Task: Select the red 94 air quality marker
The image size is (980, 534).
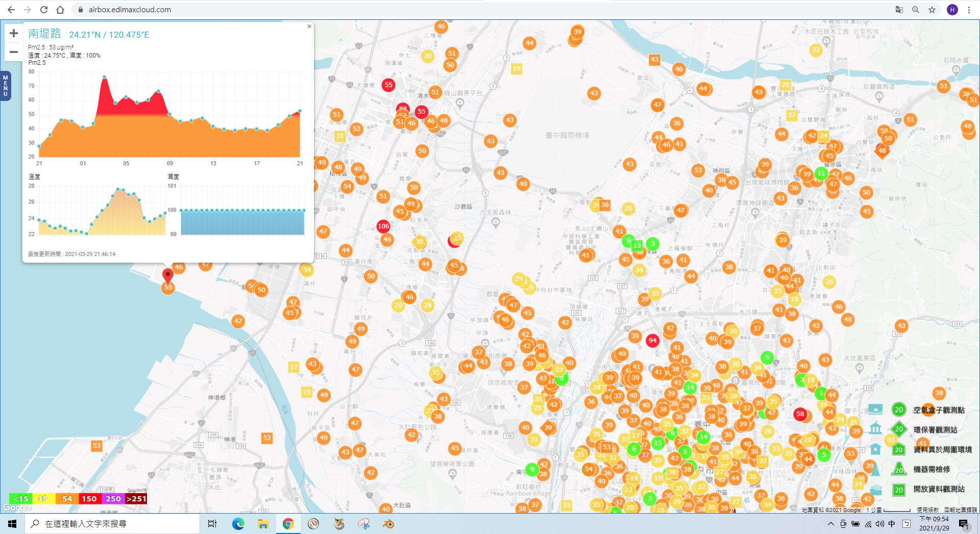Action: (x=652, y=340)
